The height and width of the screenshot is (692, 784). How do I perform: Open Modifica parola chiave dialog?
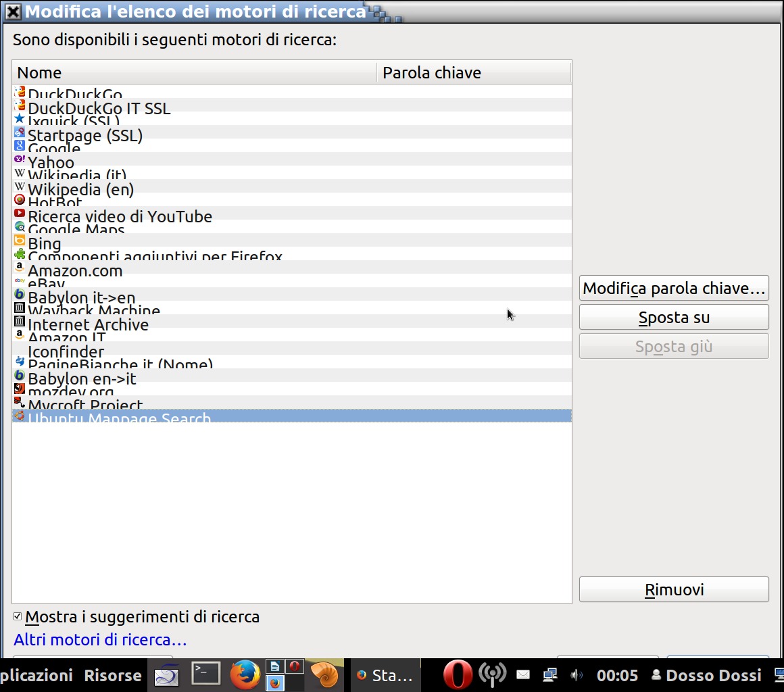click(x=674, y=288)
